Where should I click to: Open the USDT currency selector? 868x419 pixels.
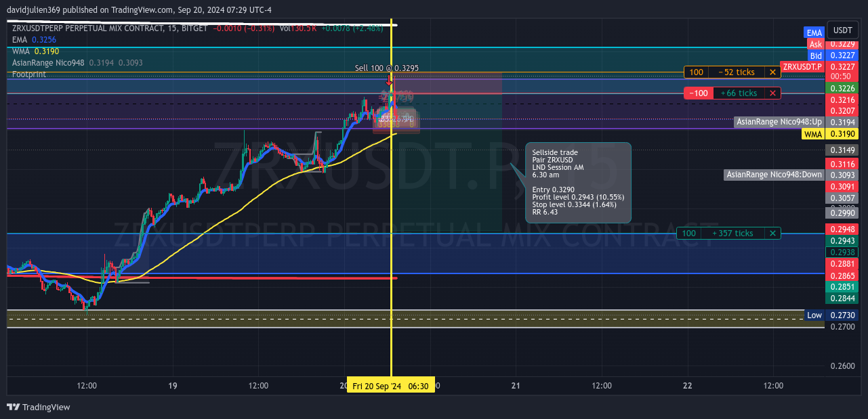(843, 30)
